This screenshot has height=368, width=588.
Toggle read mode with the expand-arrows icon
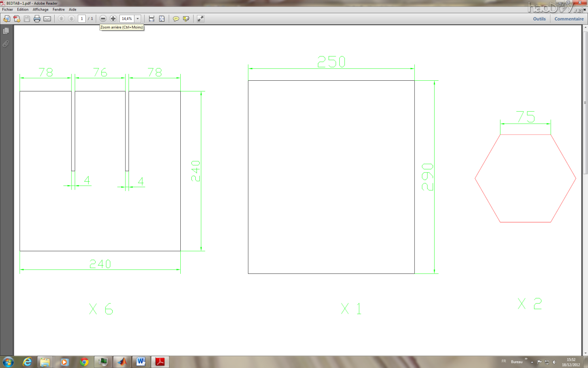point(200,19)
